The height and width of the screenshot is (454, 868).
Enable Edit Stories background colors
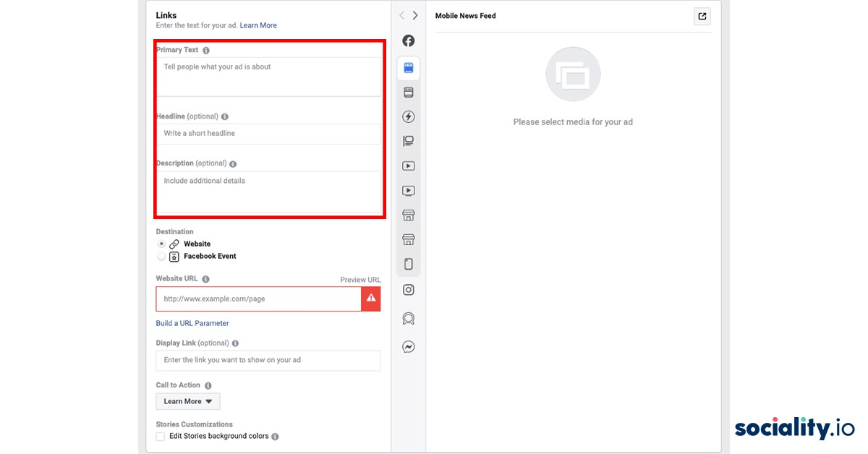point(160,436)
